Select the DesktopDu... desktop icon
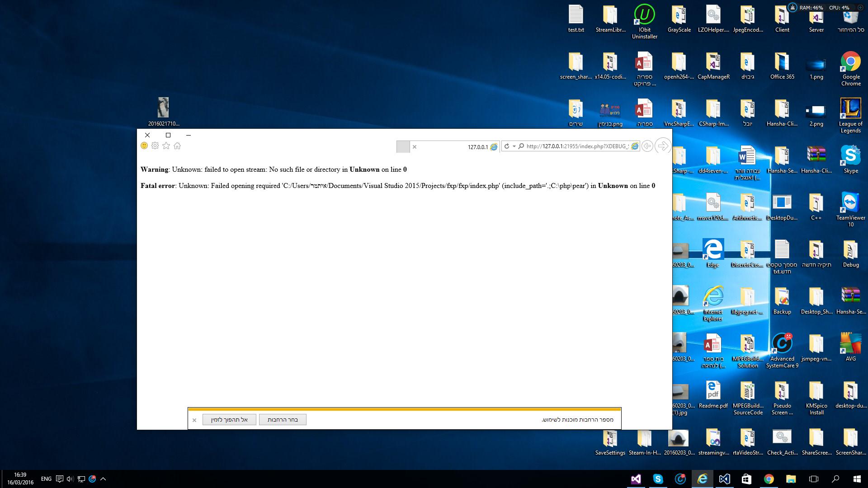 click(x=782, y=207)
